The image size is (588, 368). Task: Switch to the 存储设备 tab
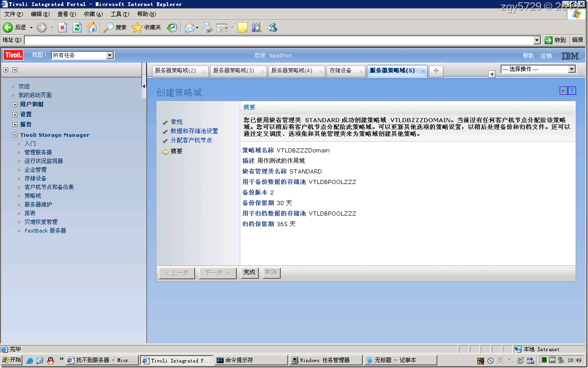point(341,70)
